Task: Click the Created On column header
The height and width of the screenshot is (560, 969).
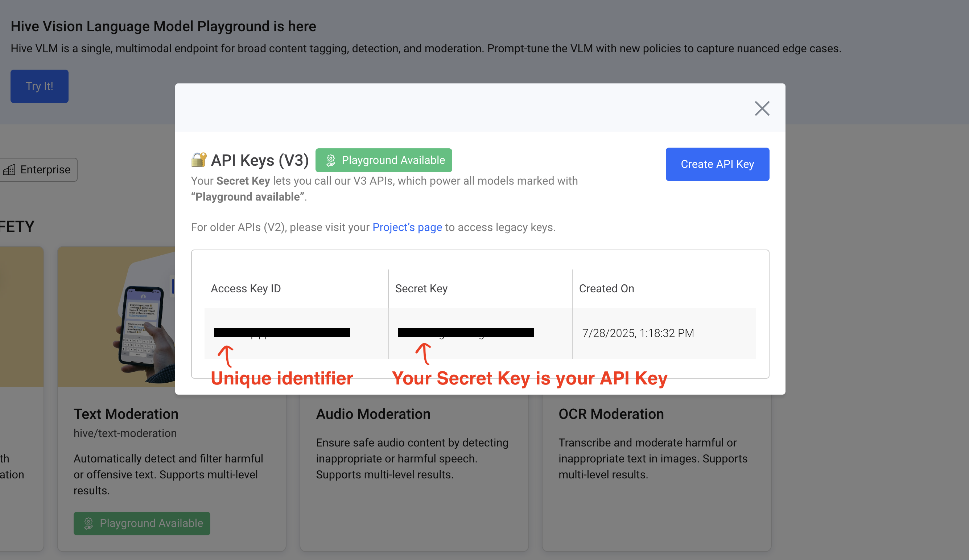Action: 606,288
